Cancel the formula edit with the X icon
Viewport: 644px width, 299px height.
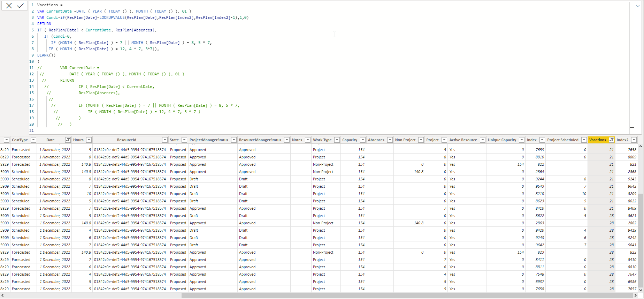pos(9,6)
